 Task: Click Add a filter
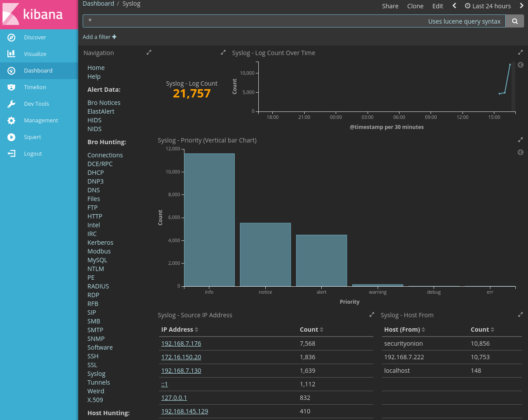[x=99, y=37]
